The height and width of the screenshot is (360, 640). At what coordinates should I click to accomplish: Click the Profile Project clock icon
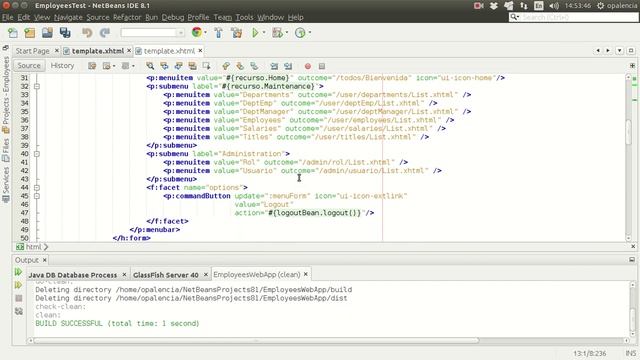[x=300, y=33]
